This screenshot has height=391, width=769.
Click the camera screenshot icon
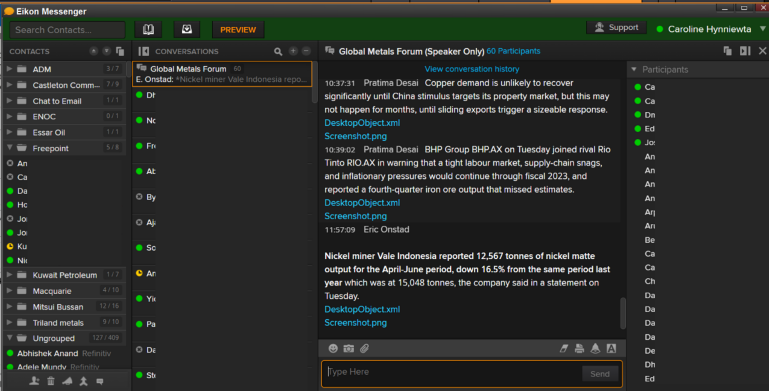[349, 348]
